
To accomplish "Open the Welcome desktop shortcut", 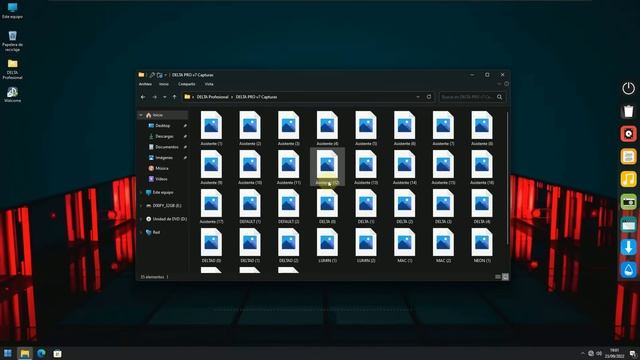I will 12,95.
